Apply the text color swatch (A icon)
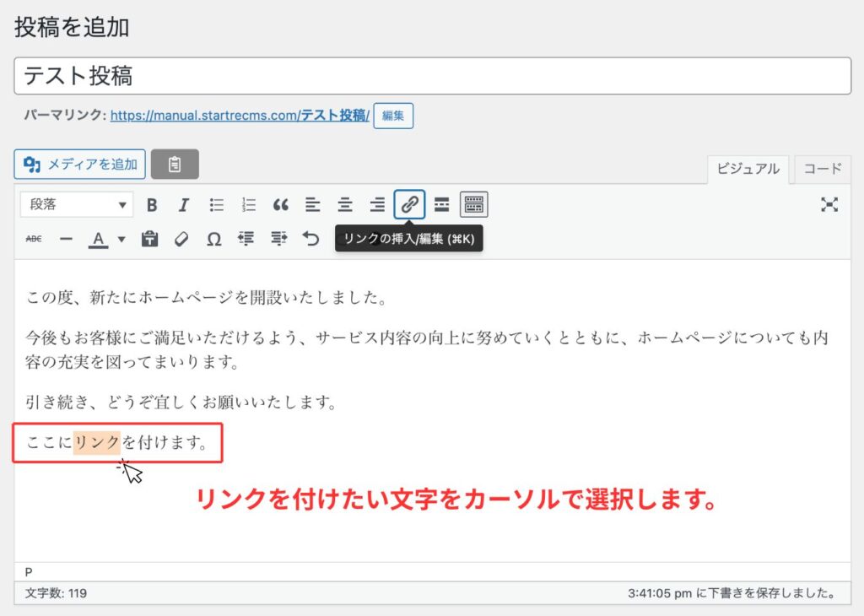Viewport: 864px width, 616px height. pos(98,240)
